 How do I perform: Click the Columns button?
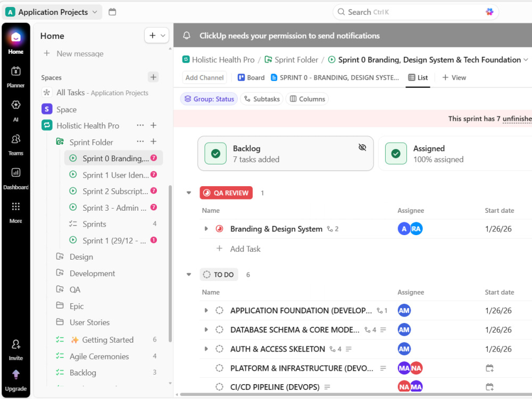click(x=307, y=99)
